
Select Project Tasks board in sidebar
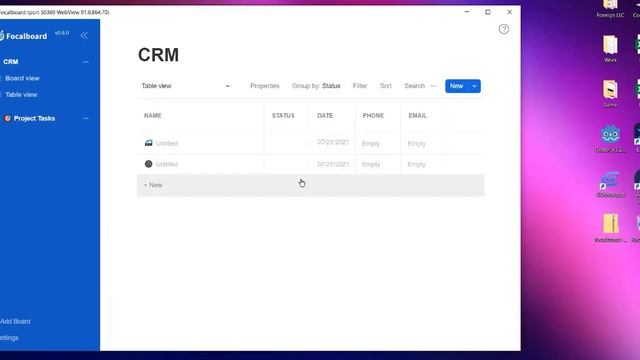(x=34, y=118)
